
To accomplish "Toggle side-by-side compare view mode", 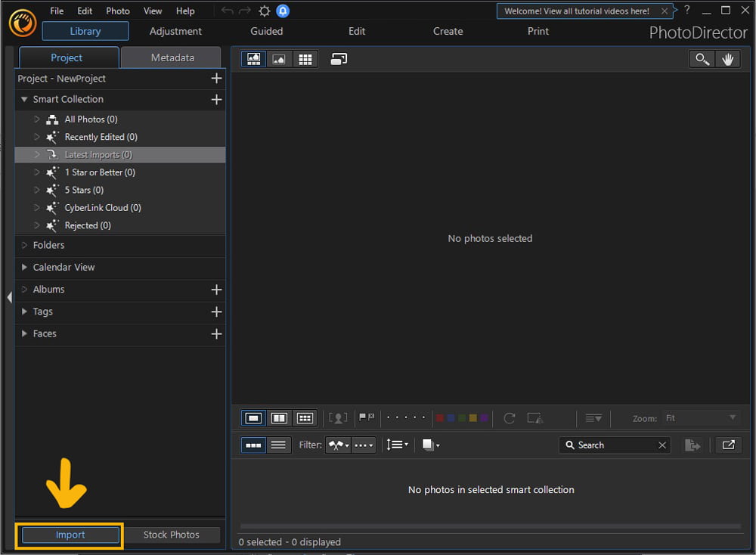I will [x=278, y=418].
